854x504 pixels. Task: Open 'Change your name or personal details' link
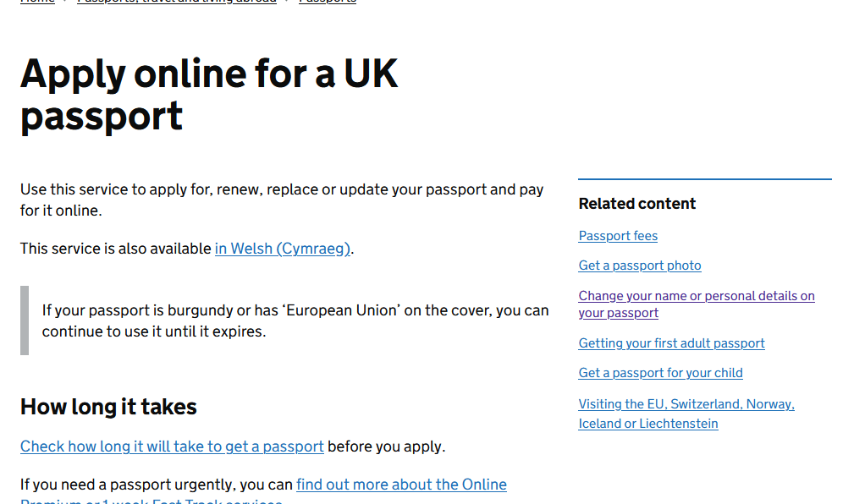[696, 296]
